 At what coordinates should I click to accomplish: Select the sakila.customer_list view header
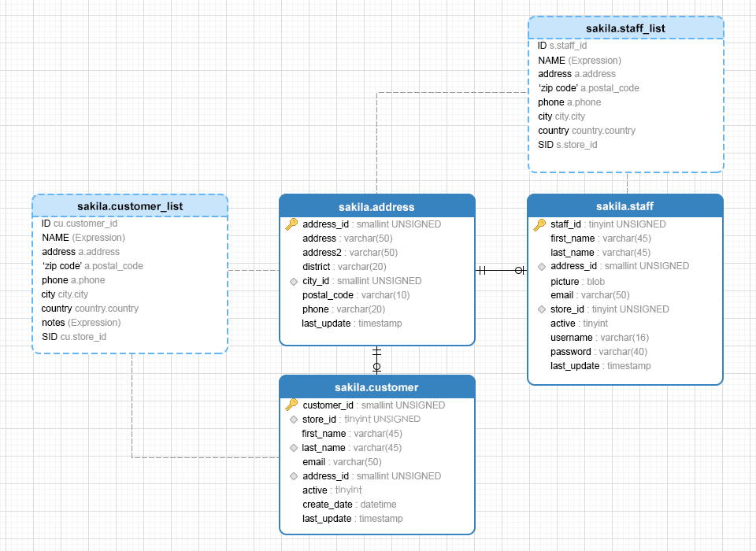(x=130, y=206)
